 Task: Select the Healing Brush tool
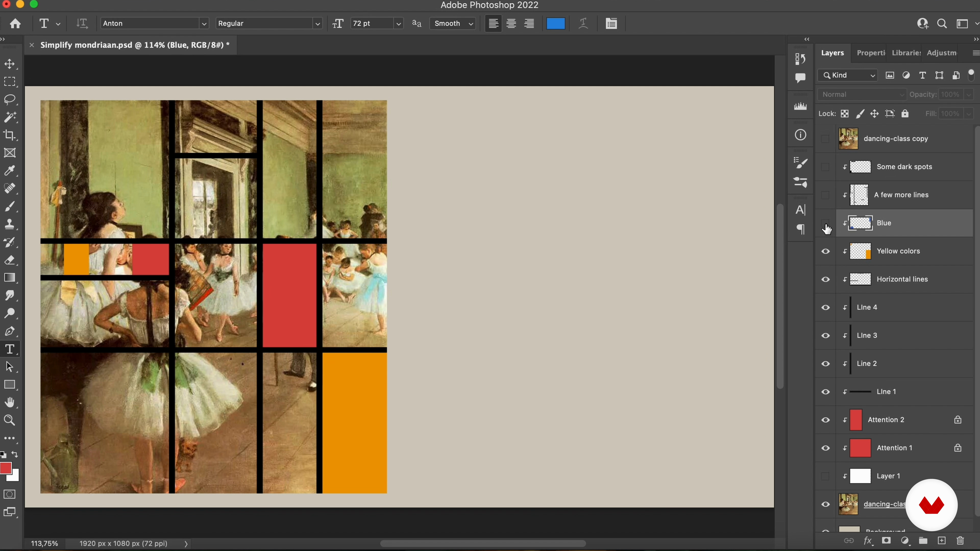[10, 189]
